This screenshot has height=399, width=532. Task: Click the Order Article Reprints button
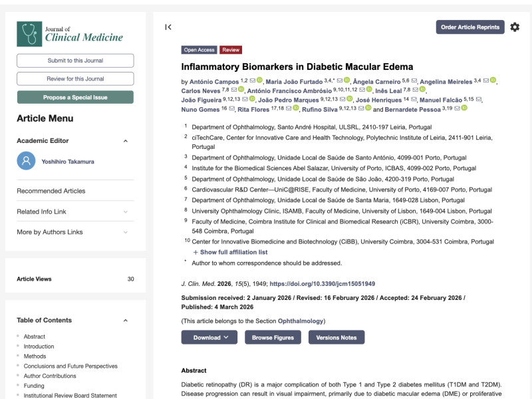click(470, 27)
